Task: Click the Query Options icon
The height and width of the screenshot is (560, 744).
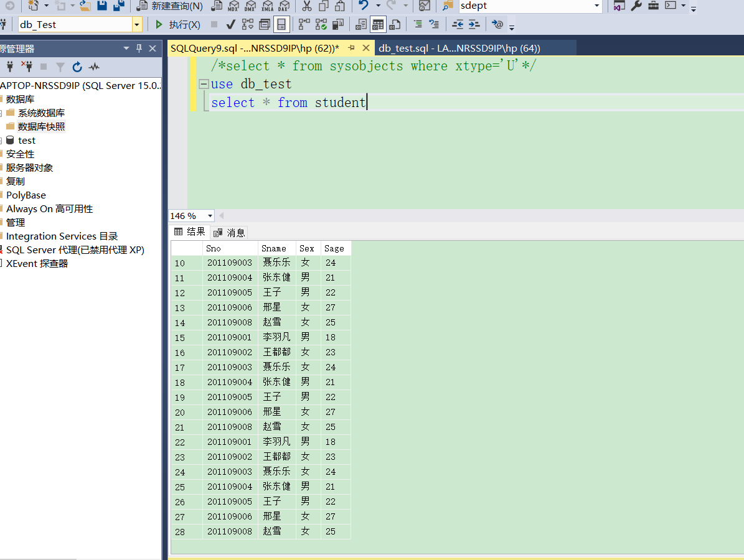Action: [265, 25]
